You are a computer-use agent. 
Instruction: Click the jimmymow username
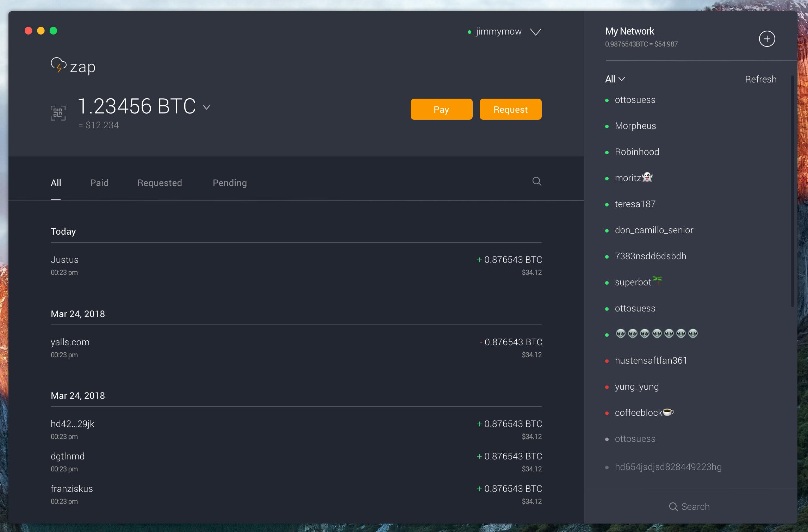point(498,32)
